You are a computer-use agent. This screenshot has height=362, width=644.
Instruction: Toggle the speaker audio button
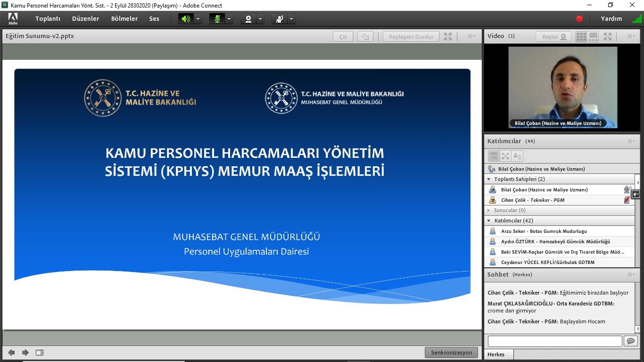pos(186,19)
